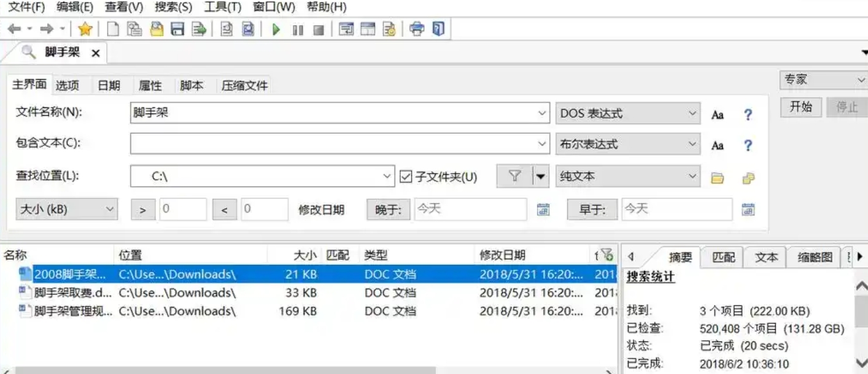
Task: Click the help book icon in toolbar
Action: coord(438,29)
